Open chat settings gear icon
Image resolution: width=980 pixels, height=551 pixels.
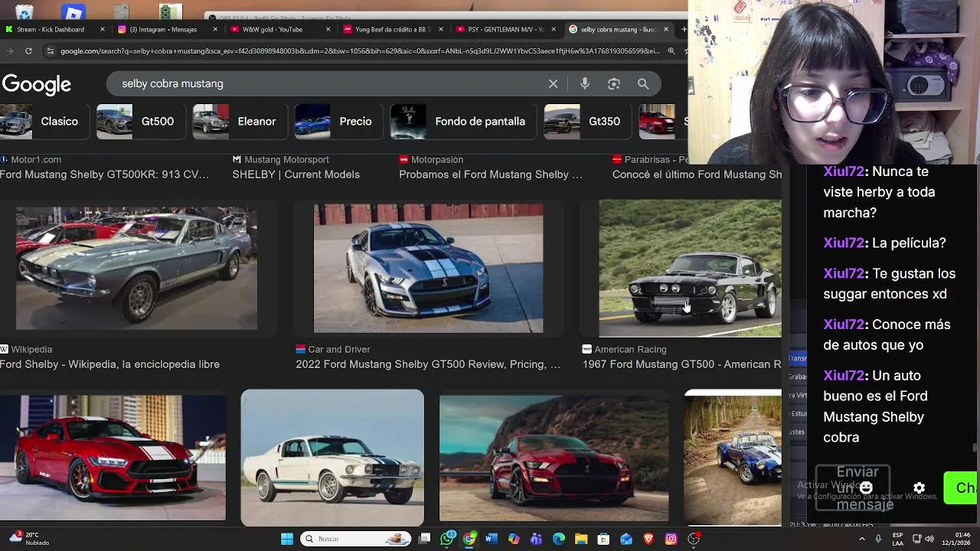click(x=919, y=487)
